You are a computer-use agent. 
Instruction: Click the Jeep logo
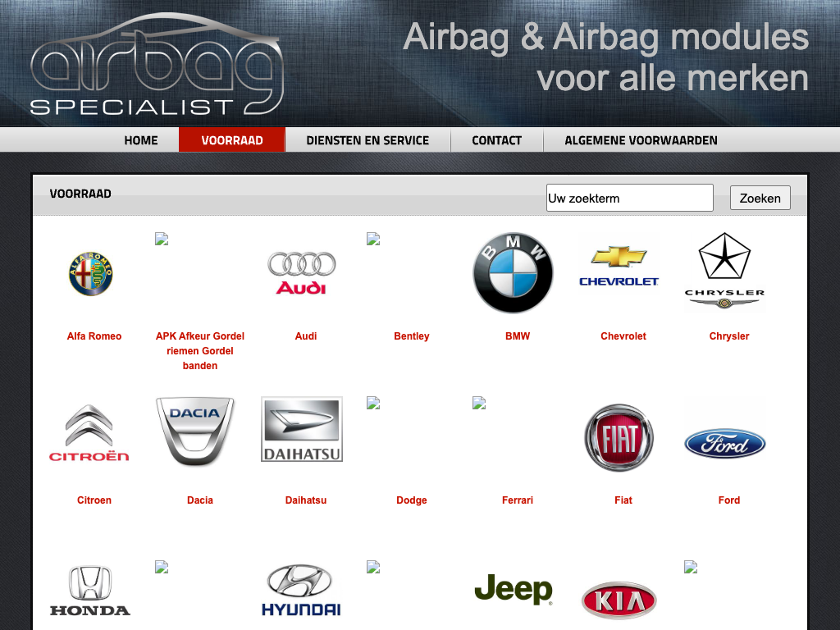(514, 589)
